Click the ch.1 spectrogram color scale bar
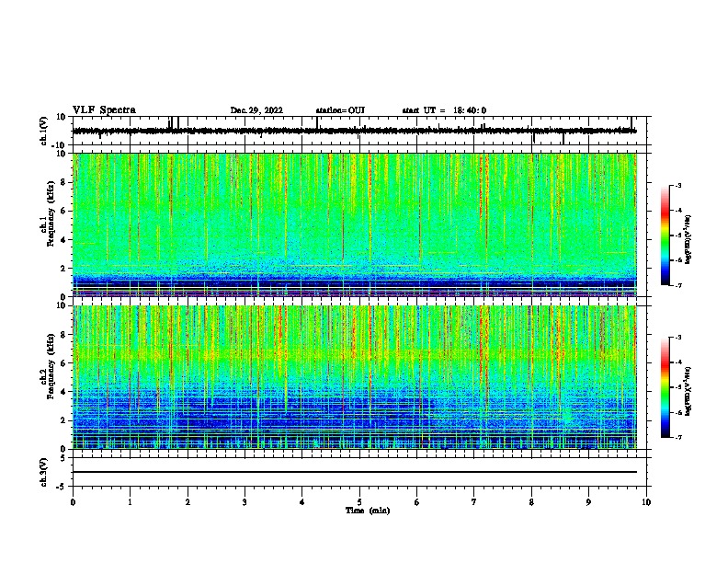 665,236
